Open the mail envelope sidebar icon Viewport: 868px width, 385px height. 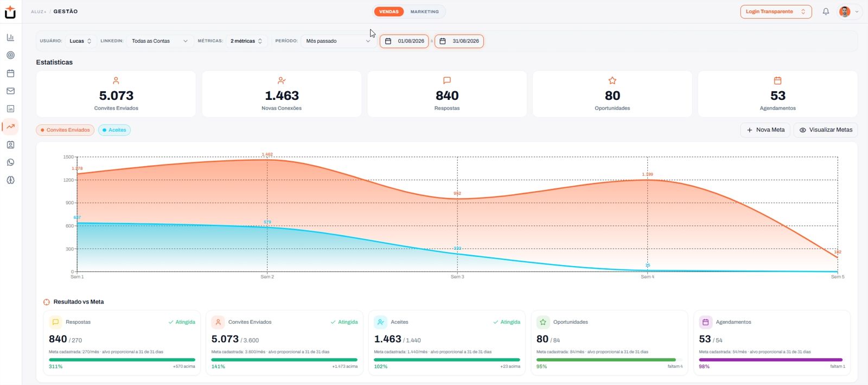tap(10, 91)
